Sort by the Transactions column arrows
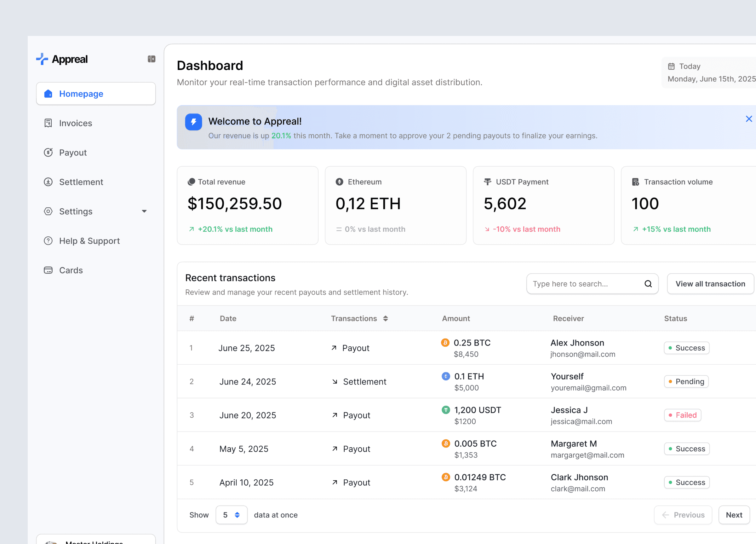756x544 pixels. [385, 319]
